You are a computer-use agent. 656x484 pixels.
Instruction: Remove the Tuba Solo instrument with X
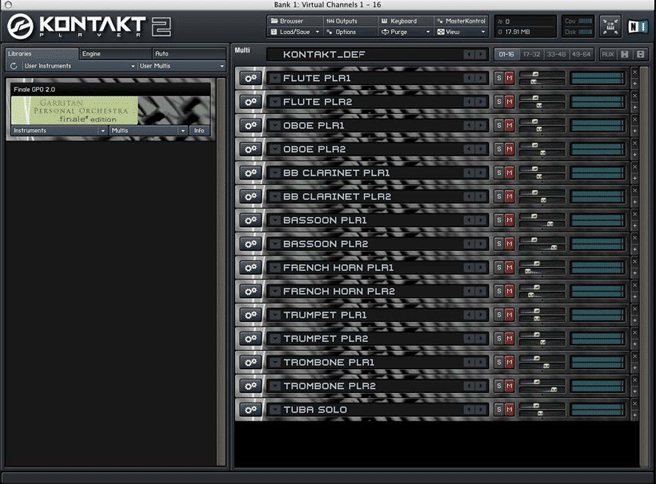tap(635, 404)
